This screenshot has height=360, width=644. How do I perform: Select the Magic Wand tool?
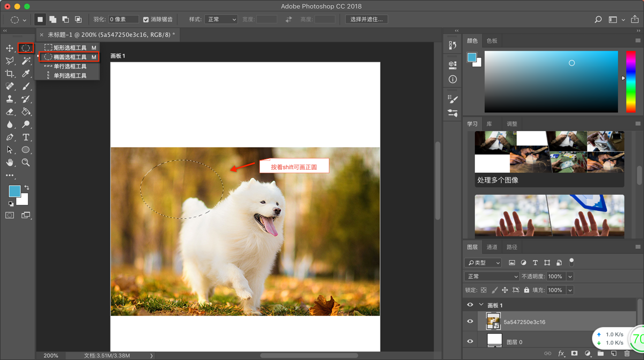tap(26, 61)
